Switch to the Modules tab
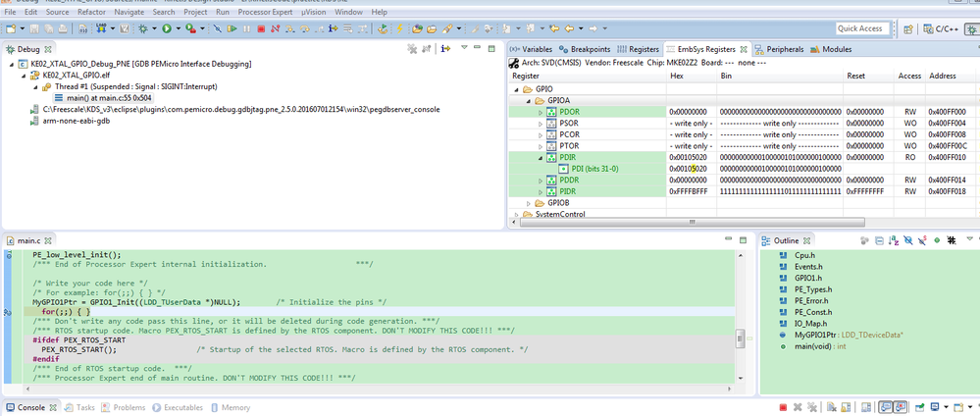 click(831, 49)
